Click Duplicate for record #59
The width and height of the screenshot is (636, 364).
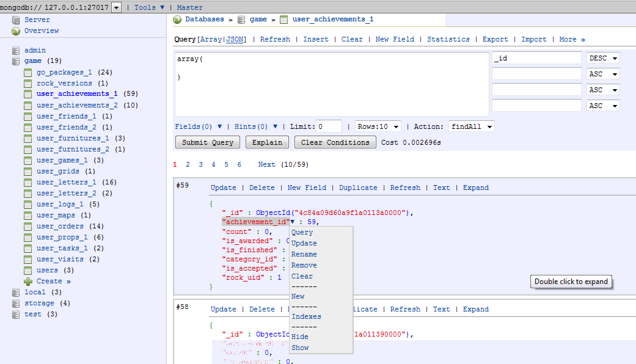pyautogui.click(x=358, y=187)
